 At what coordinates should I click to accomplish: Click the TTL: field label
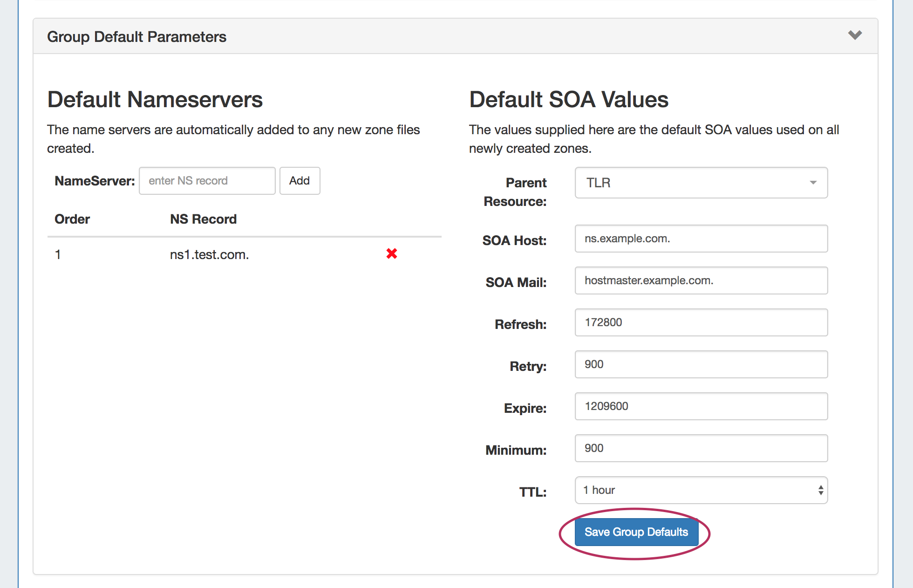point(532,492)
